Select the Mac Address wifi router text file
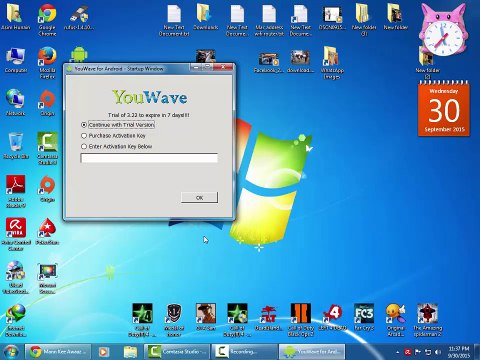The image size is (480, 360). [269, 19]
